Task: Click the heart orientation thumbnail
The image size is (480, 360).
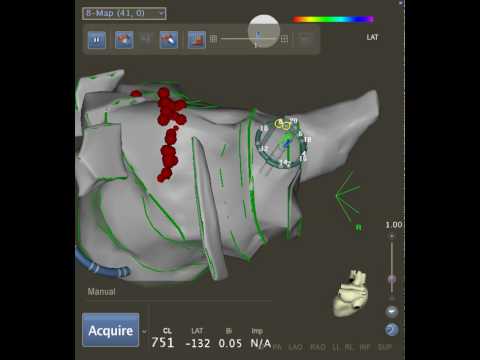Action: pos(351,292)
